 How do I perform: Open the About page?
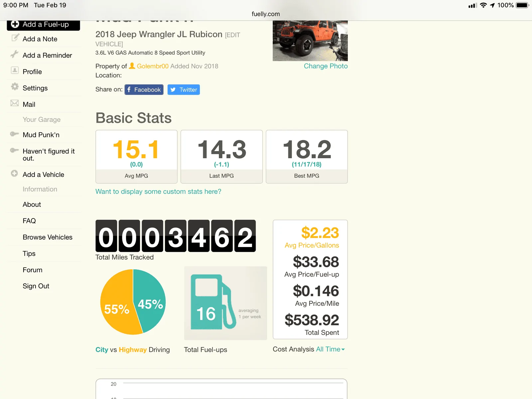click(x=32, y=204)
